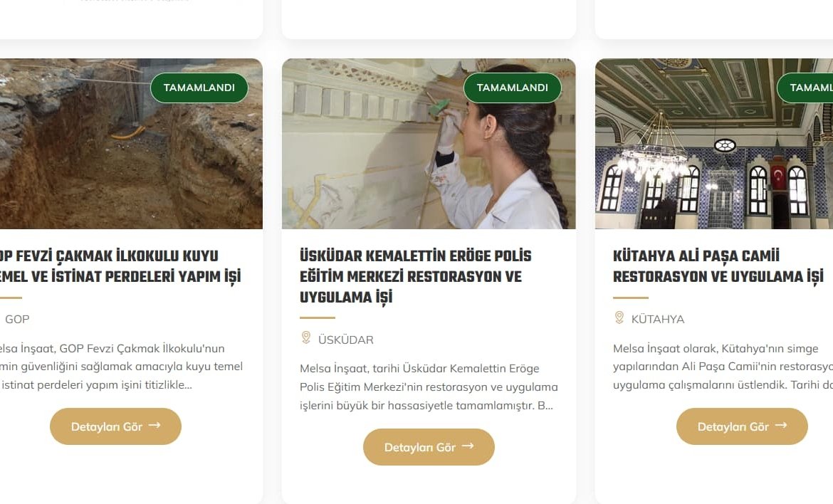Click the GOP location label
This screenshot has width=833, height=504.
click(17, 319)
